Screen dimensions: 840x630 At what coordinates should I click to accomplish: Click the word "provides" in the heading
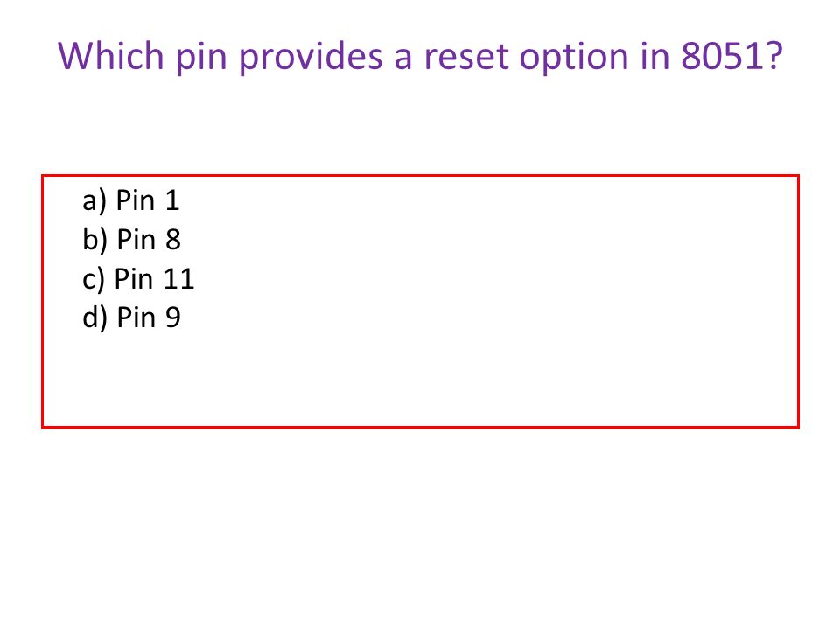point(310,57)
